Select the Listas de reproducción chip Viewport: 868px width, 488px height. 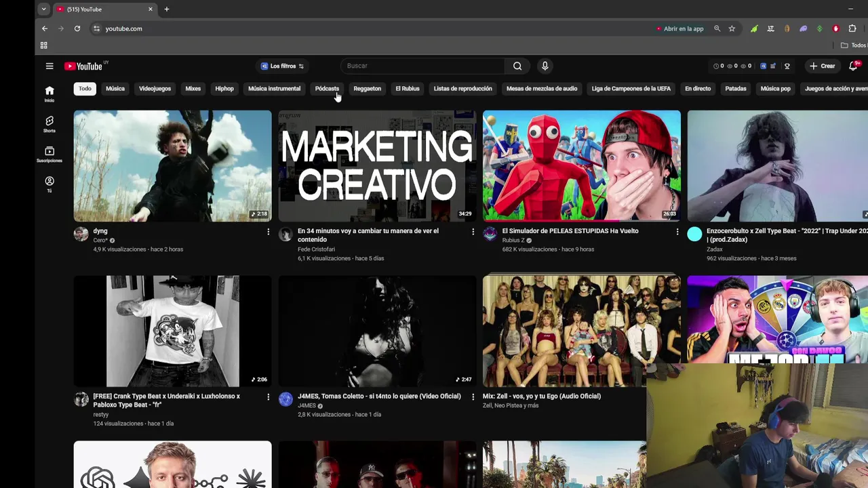[x=463, y=89]
